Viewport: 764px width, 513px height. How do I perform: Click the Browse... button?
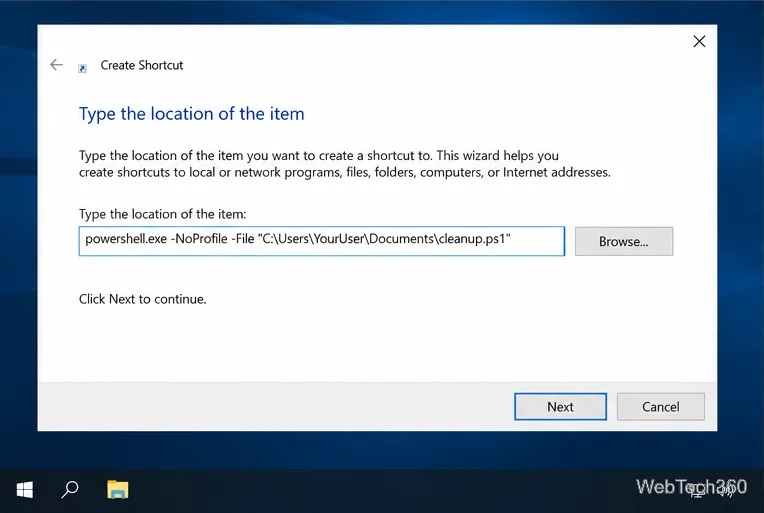point(624,241)
